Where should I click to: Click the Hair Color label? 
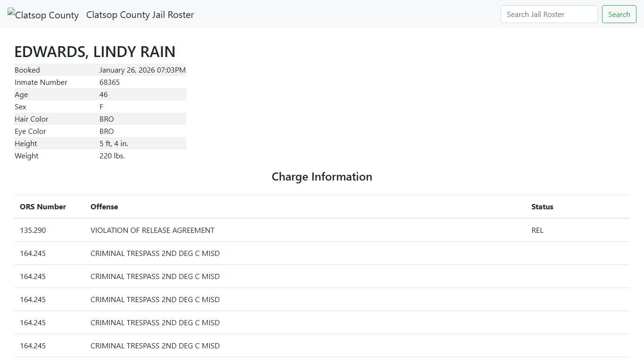[x=32, y=119]
